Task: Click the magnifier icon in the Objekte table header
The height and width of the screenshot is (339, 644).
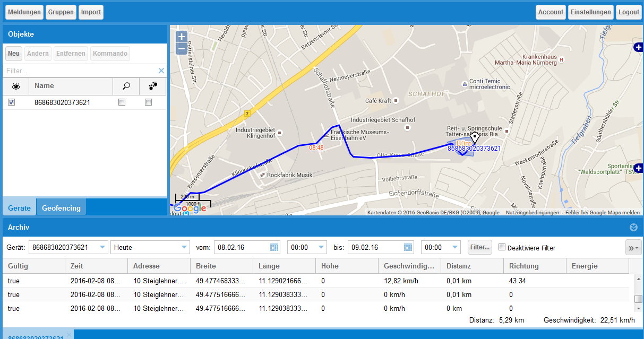Action: pos(125,86)
